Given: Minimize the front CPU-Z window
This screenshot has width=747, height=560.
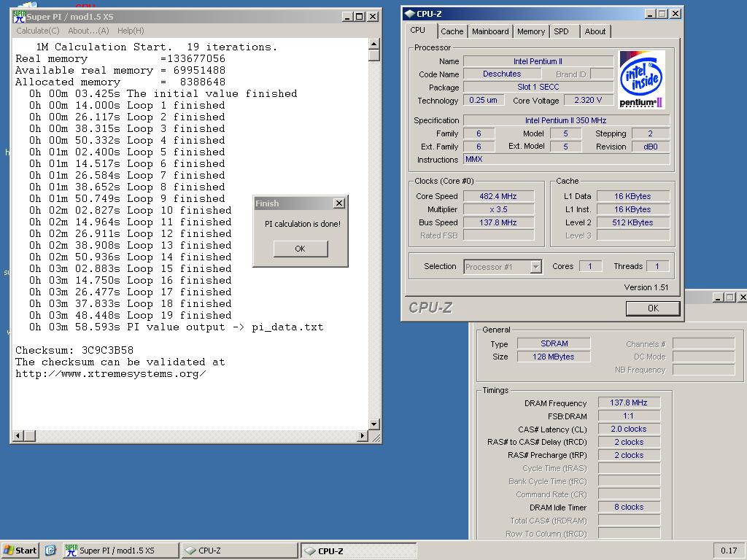Looking at the screenshot, I should (650, 14).
